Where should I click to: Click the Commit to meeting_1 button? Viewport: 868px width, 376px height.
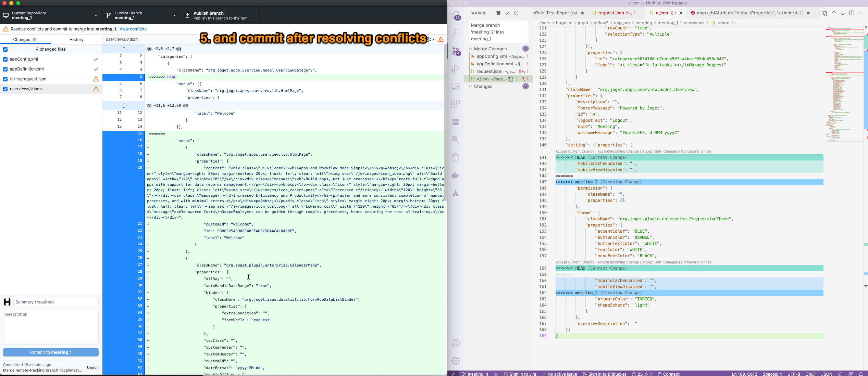tap(51, 352)
